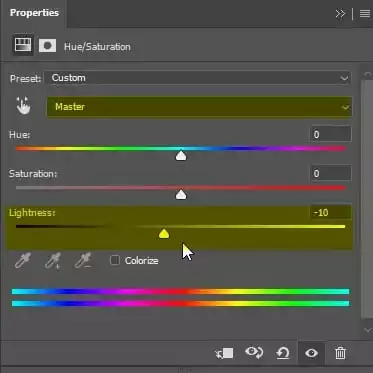Click the Hue/Saturation adjustment icon
The width and height of the screenshot is (373, 373).
23,45
